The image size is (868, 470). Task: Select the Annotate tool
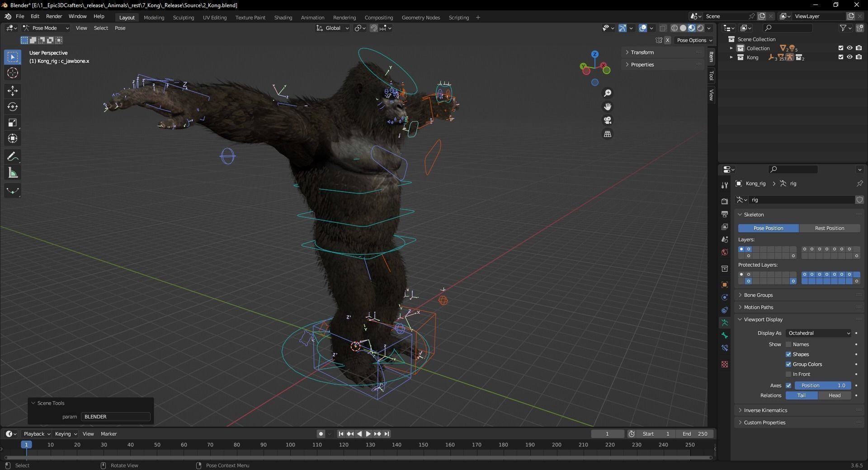pyautogui.click(x=13, y=157)
